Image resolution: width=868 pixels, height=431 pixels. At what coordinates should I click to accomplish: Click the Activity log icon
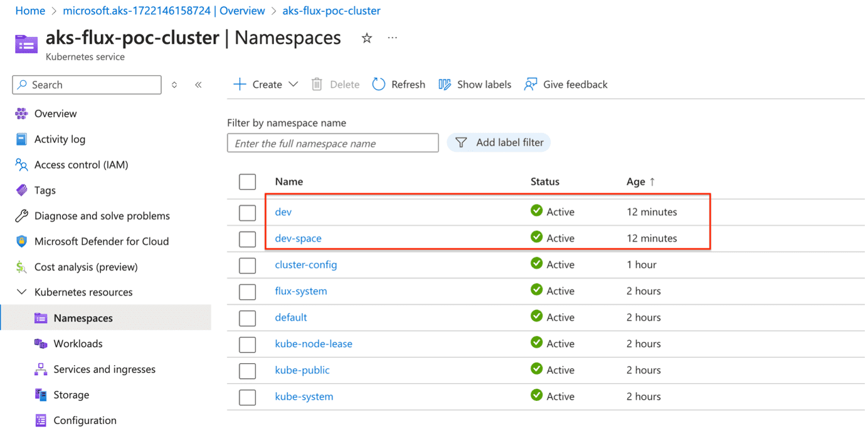pyautogui.click(x=22, y=139)
